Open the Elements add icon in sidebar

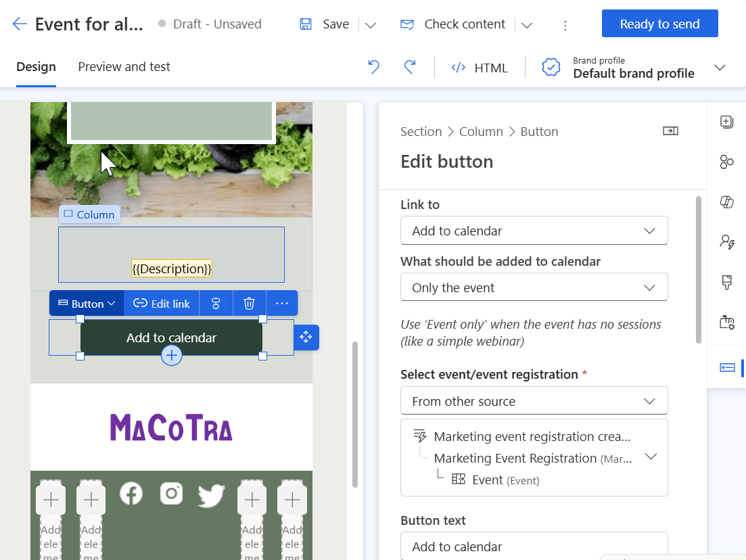[x=727, y=122]
